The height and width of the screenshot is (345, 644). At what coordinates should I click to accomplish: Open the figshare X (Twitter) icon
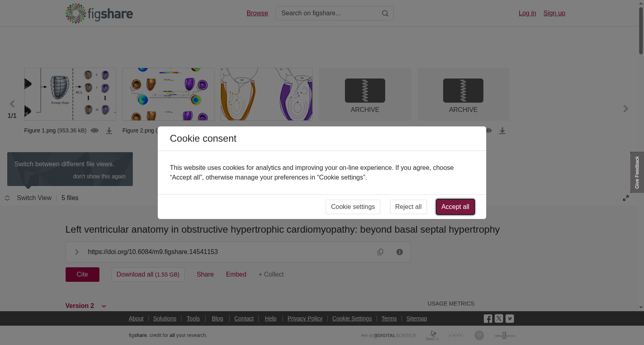(x=499, y=318)
